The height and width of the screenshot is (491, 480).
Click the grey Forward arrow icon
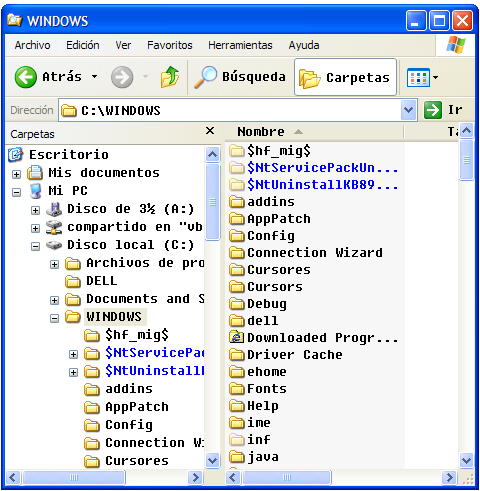(122, 77)
